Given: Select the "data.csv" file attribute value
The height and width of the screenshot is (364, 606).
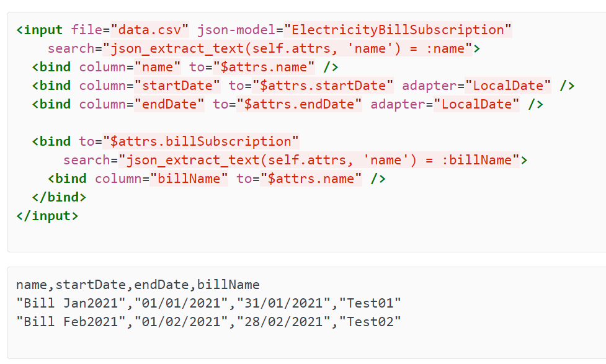Looking at the screenshot, I should tap(149, 30).
